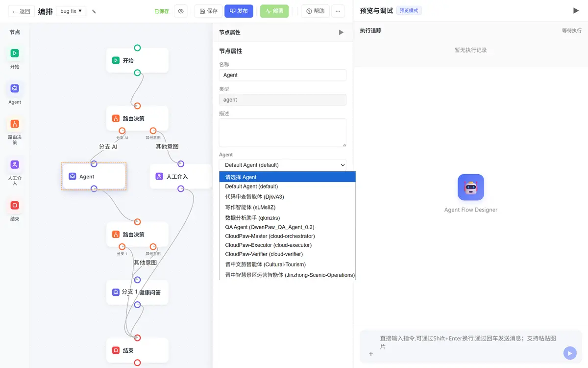This screenshot has width=588, height=368.
Task: Click the 等待执行 status text
Action: point(572,30)
